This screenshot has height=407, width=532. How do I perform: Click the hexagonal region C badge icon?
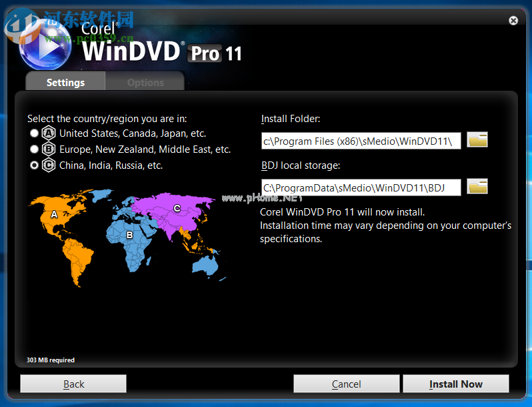pyautogui.click(x=49, y=165)
